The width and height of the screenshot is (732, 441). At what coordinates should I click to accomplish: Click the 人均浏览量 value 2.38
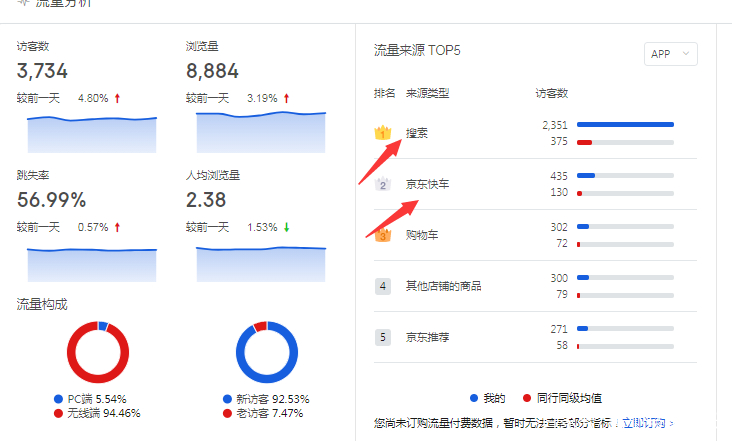pos(206,200)
